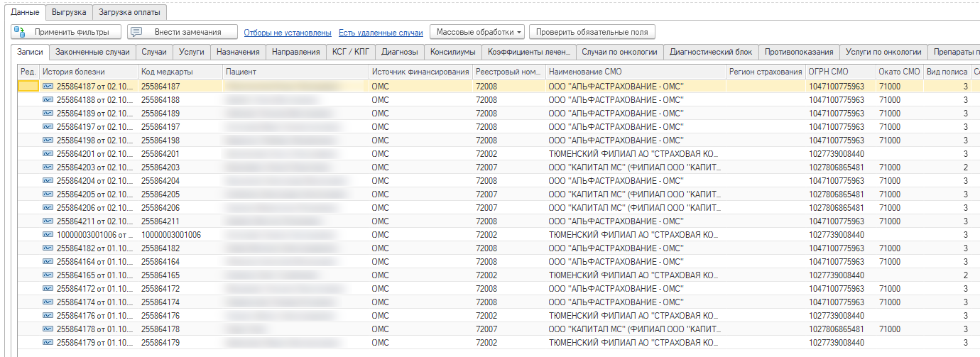The image size is (980, 357).
Task: Switch to the Выгрузка tab
Action: point(69,12)
